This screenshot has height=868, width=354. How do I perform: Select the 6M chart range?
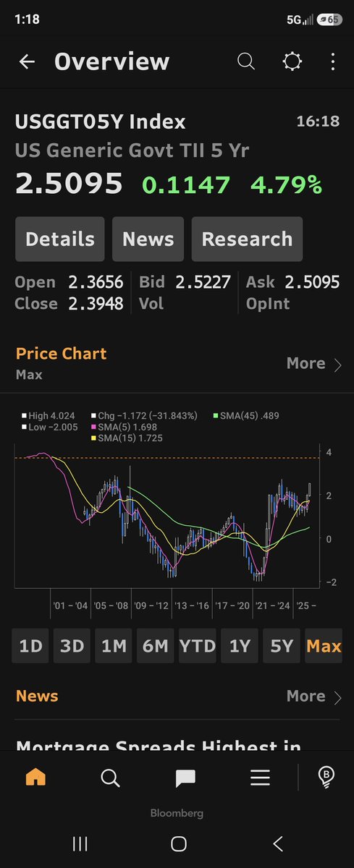tap(156, 646)
